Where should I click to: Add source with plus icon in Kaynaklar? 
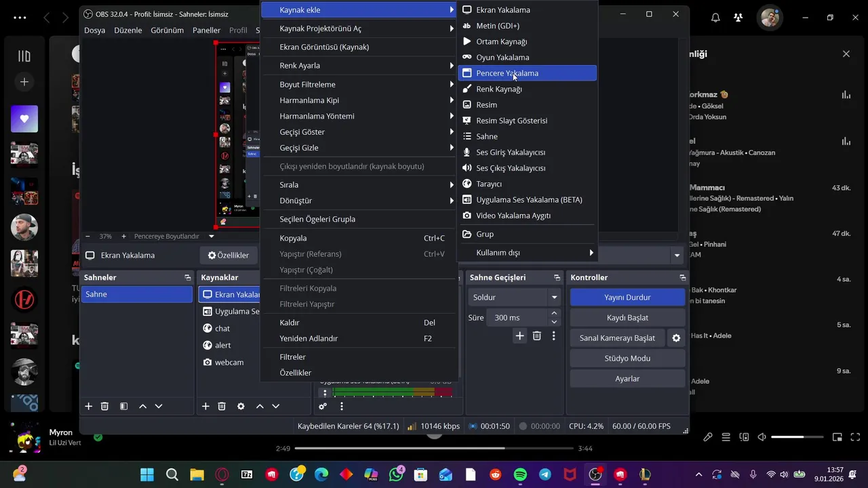[x=205, y=407]
